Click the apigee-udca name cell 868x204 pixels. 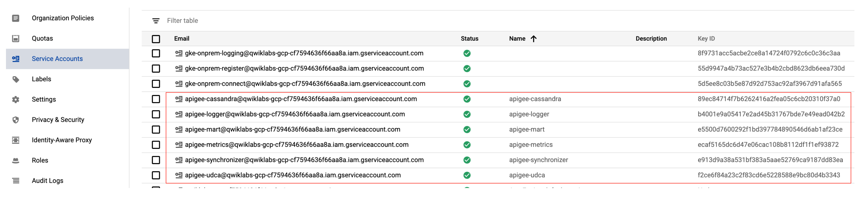tap(527, 175)
